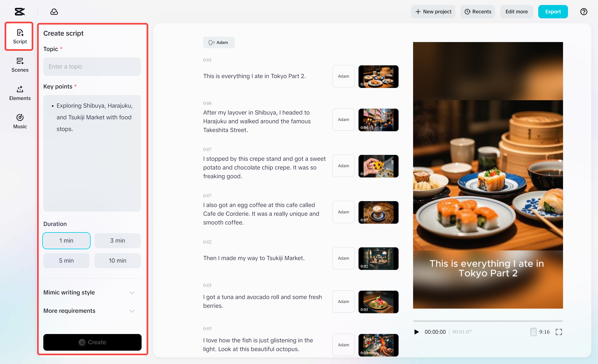Viewport: 598px width, 364px height.
Task: Expand Mimic writing style section
Action: tap(89, 292)
